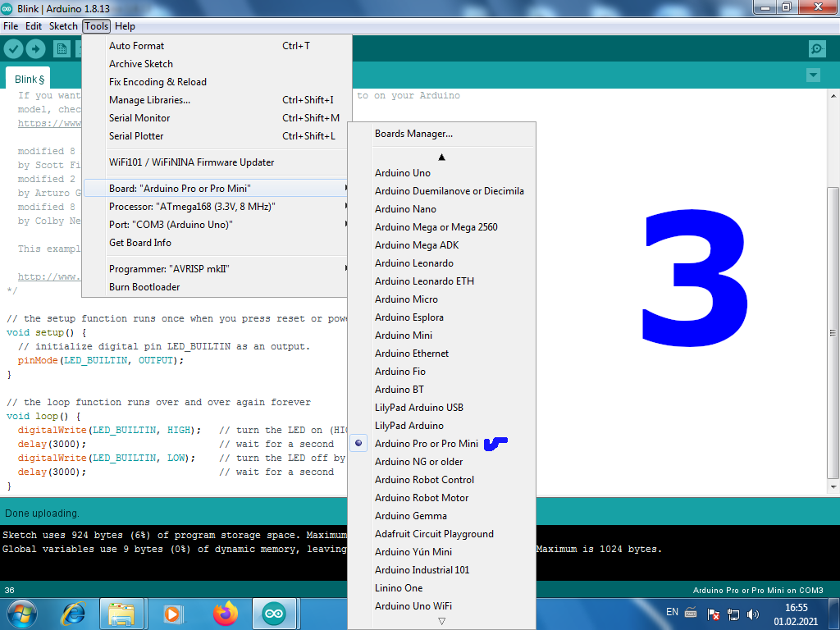Open the tab options dropdown arrow

813,75
